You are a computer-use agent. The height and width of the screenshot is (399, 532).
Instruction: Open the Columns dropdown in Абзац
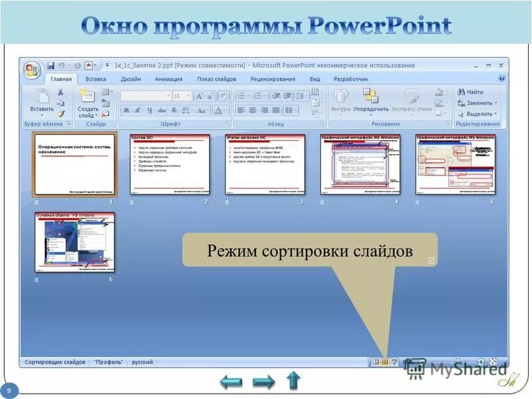[x=291, y=110]
